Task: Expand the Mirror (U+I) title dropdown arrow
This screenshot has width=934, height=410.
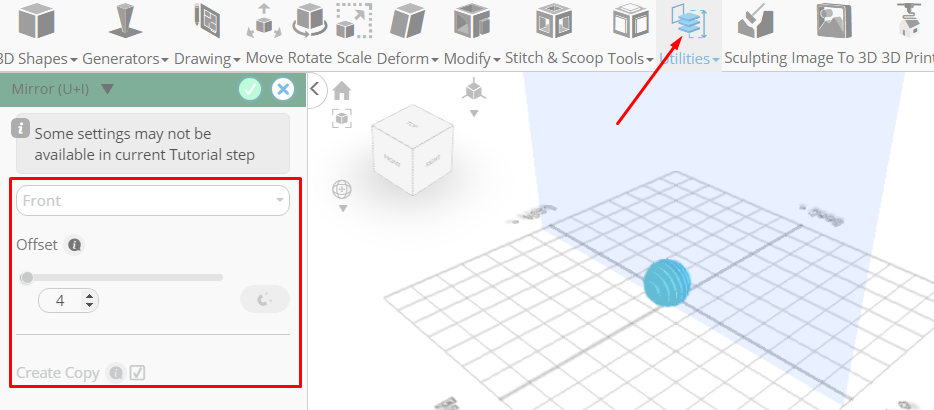Action: pos(107,89)
